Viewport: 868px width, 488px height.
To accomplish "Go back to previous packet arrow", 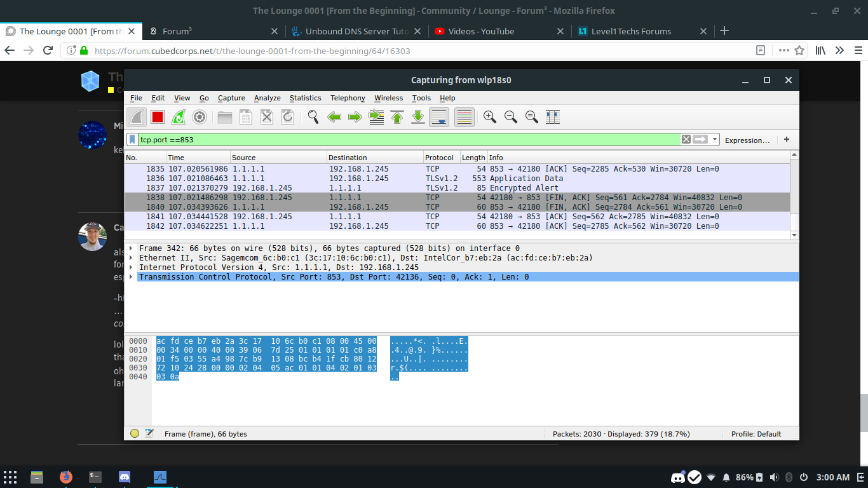I will (x=334, y=117).
